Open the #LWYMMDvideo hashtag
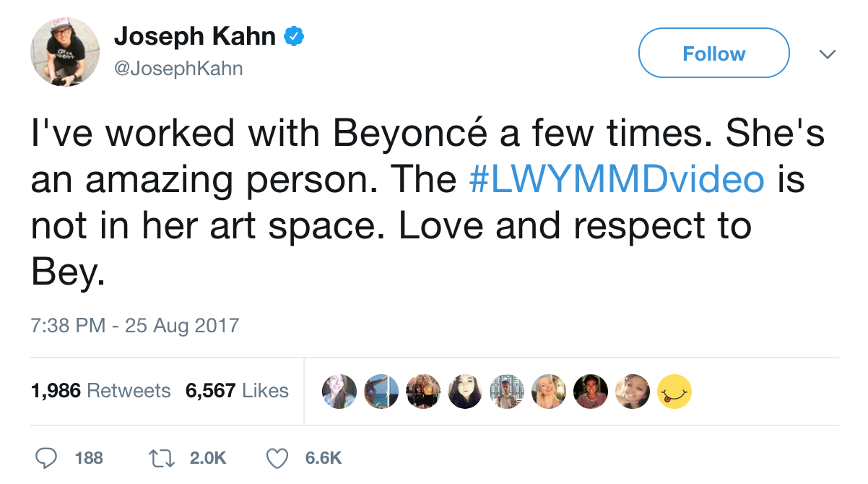 pyautogui.click(x=616, y=179)
